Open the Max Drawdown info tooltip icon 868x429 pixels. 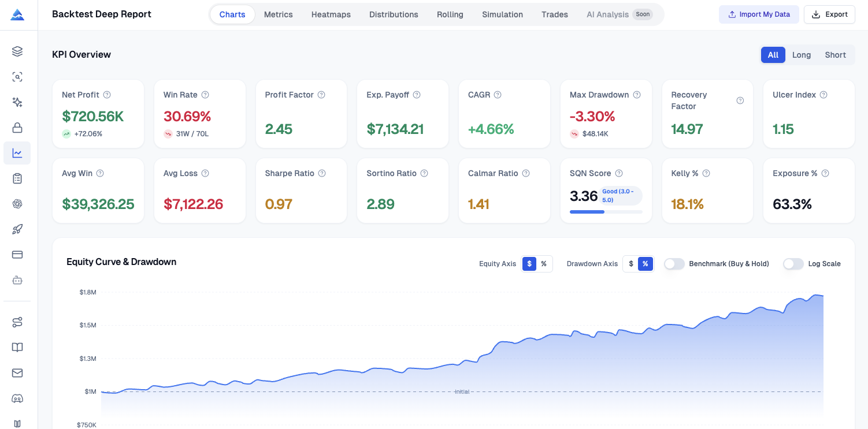click(637, 94)
